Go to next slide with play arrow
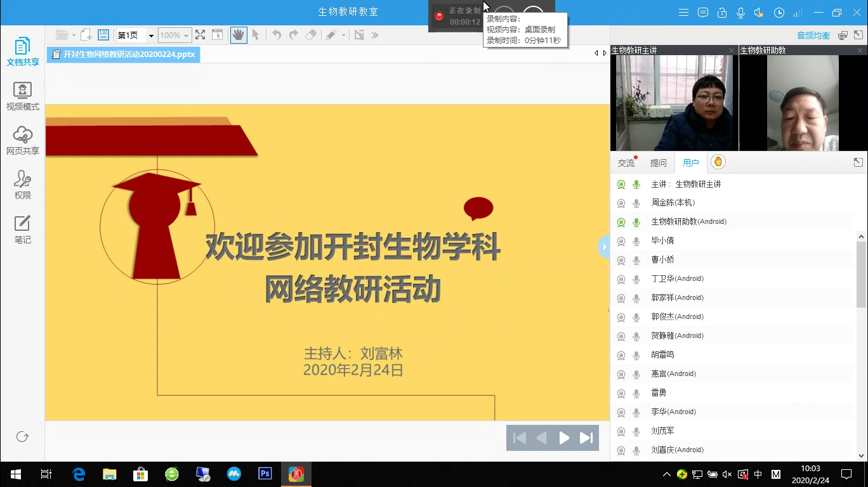This screenshot has width=868, height=487. pos(563,438)
